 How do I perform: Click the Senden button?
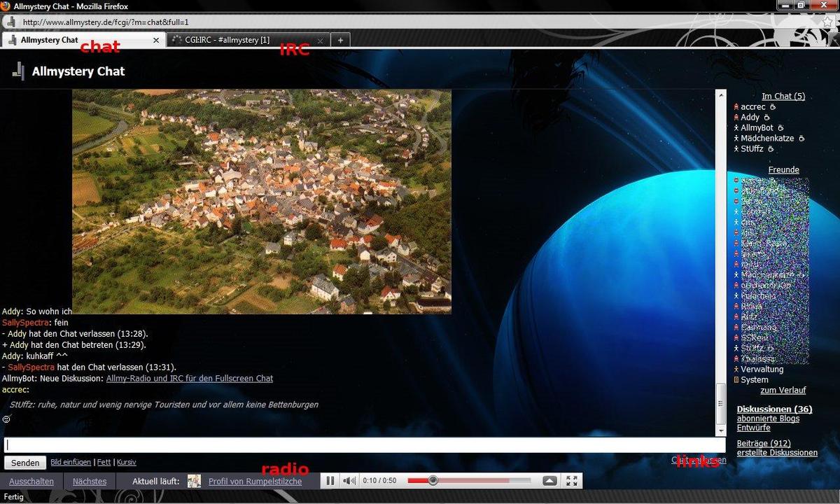coord(25,463)
